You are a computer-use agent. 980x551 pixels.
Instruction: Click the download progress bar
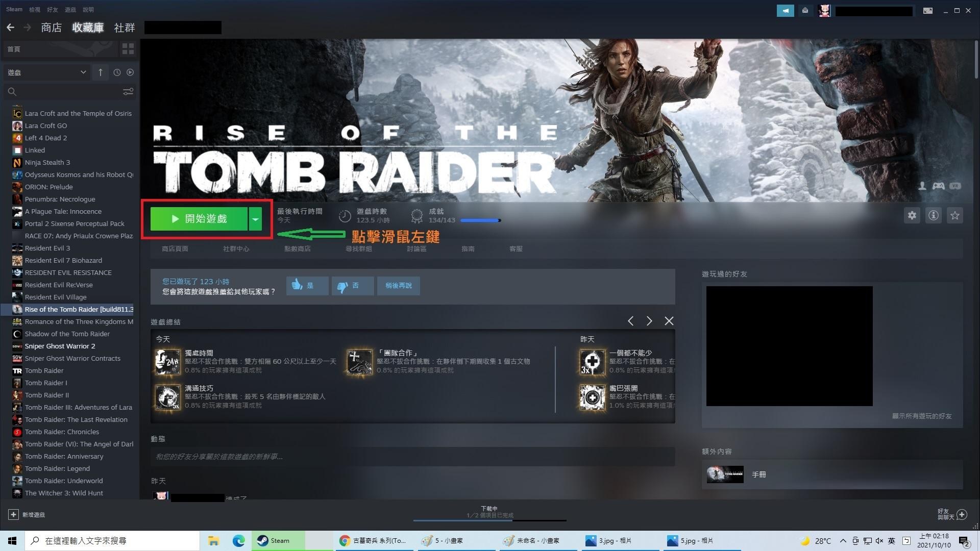[x=490, y=520]
